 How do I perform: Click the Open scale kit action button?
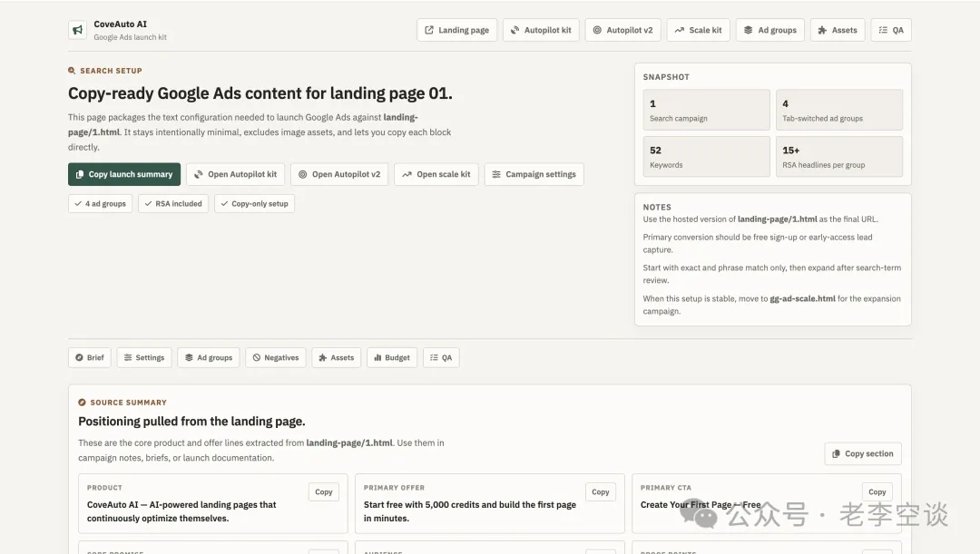(x=436, y=174)
